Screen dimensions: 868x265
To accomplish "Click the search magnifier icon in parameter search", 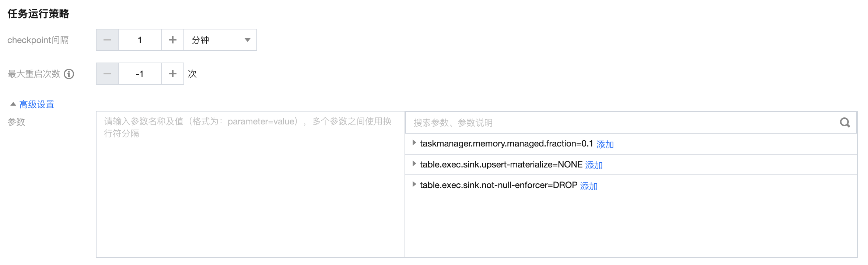I will [844, 123].
